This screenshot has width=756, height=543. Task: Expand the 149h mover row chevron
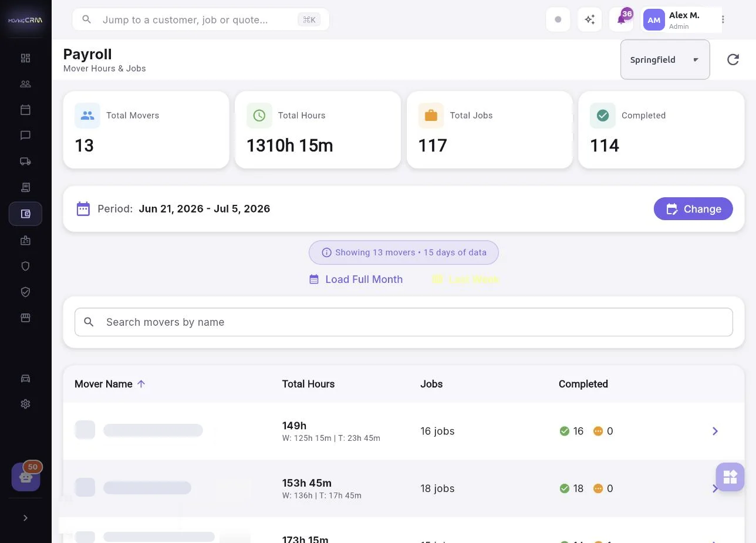point(715,431)
